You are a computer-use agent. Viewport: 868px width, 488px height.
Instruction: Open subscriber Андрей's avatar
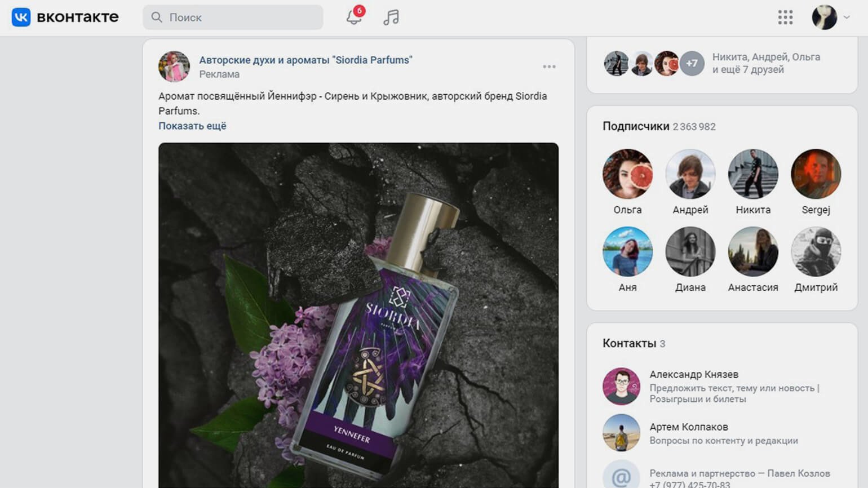coord(690,174)
